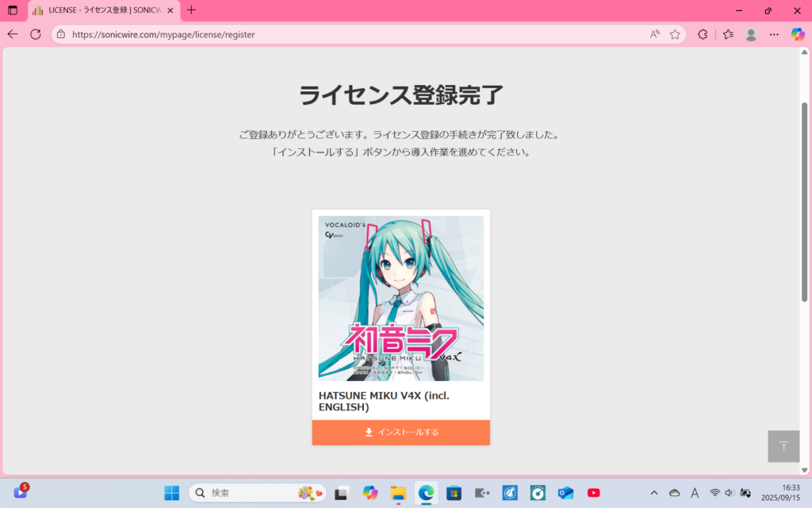
Task: Click the Hatsune Miku product cover image
Action: [400, 298]
